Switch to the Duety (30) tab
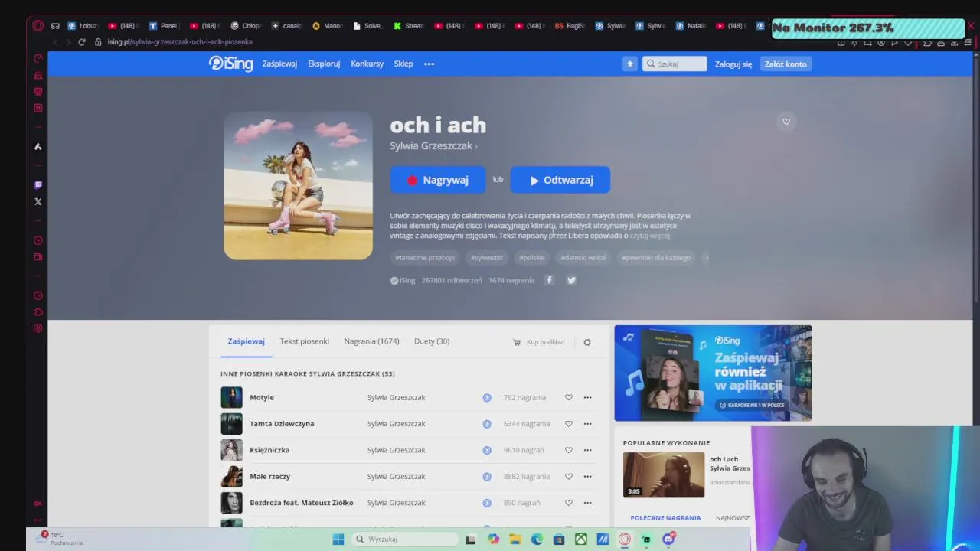The image size is (980, 551). (432, 341)
